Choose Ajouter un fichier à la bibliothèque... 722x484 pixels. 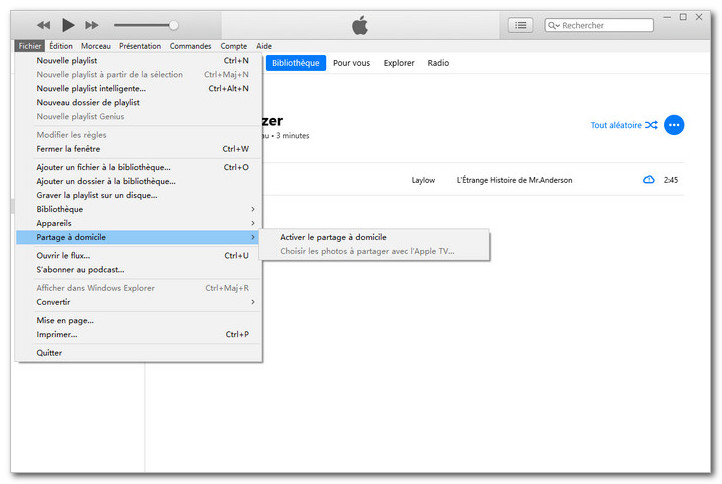coord(139,167)
